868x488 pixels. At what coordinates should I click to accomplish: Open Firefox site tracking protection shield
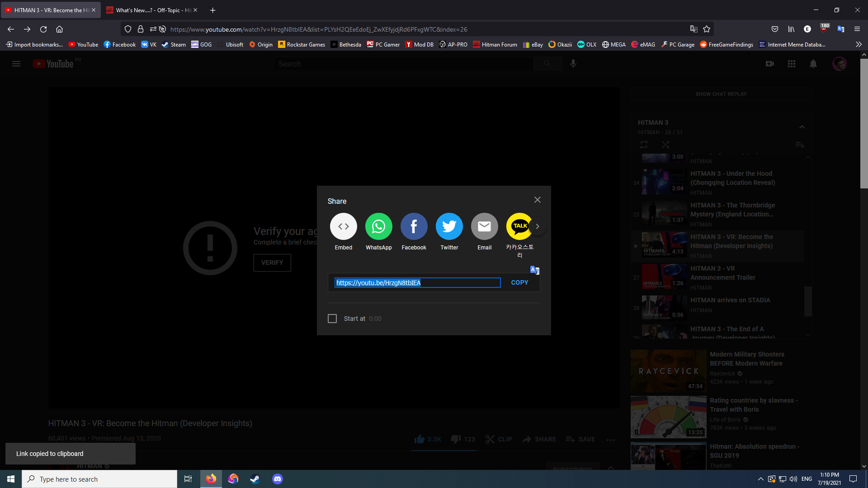(128, 29)
